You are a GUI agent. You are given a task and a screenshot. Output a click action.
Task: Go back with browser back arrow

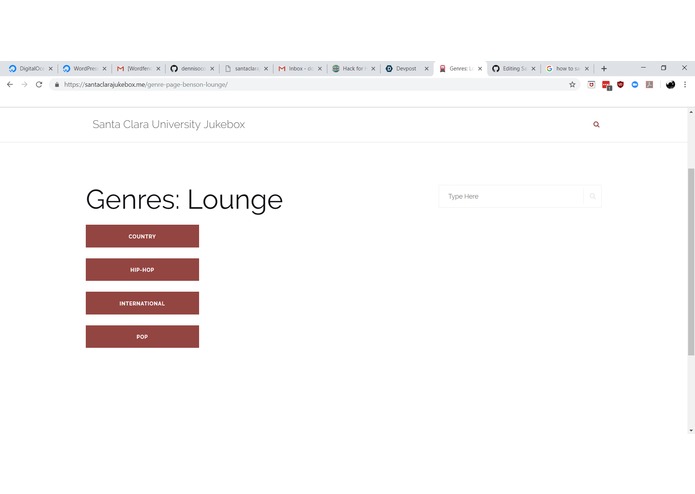coord(10,84)
